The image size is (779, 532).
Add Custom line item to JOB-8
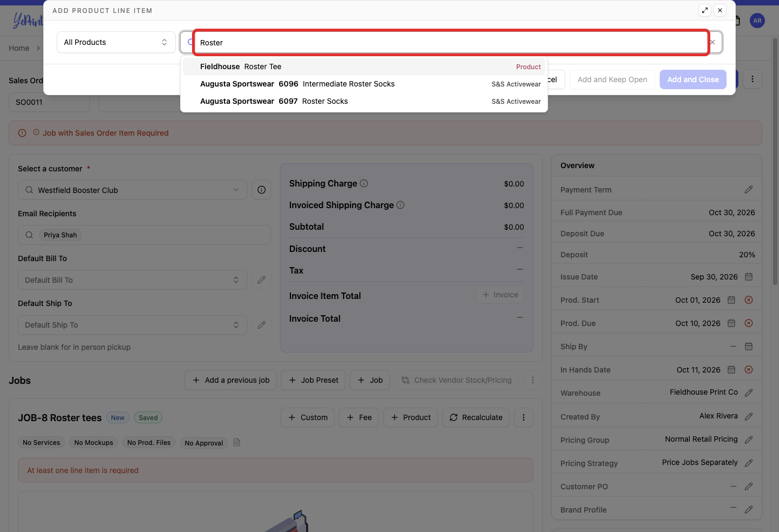308,417
